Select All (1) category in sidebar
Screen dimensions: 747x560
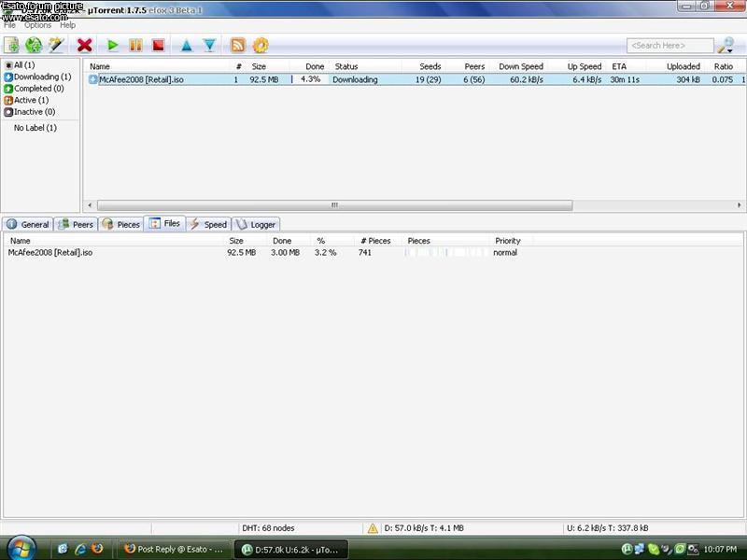click(20, 64)
